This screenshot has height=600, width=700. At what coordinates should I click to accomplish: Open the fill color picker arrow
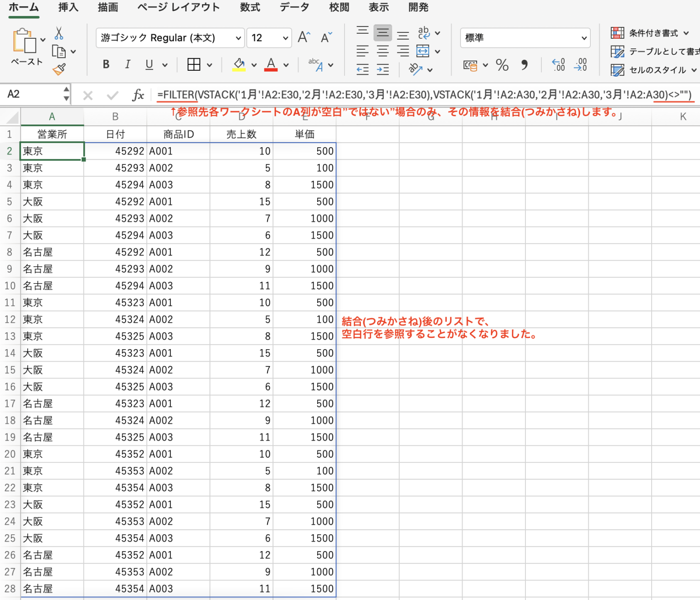[x=254, y=65]
